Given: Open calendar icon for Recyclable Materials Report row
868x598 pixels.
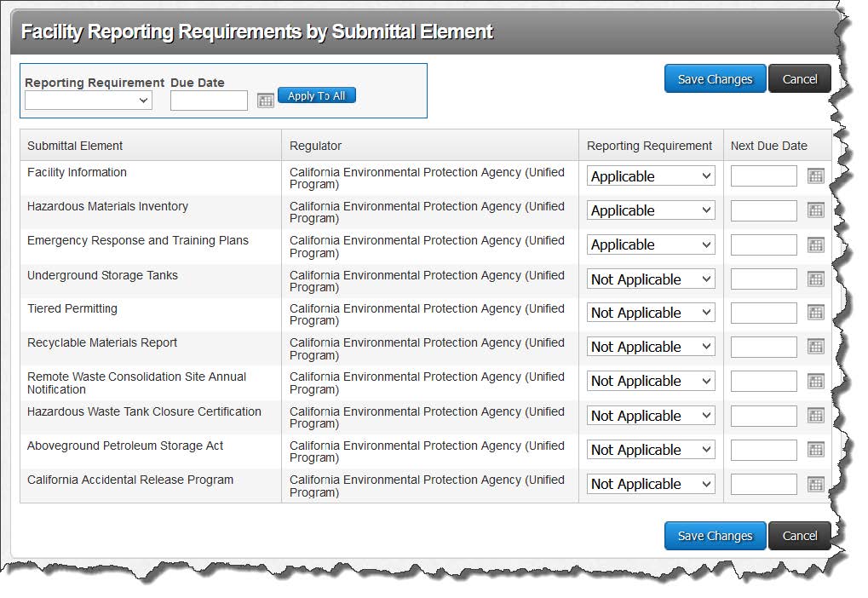Looking at the screenshot, I should pyautogui.click(x=815, y=348).
